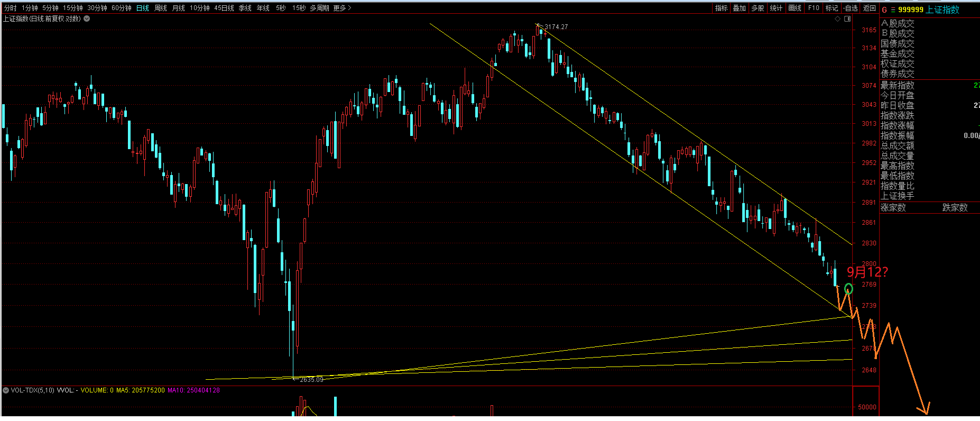The image size is (980, 421).
Task: Open F10 company information
Action: tap(813, 8)
